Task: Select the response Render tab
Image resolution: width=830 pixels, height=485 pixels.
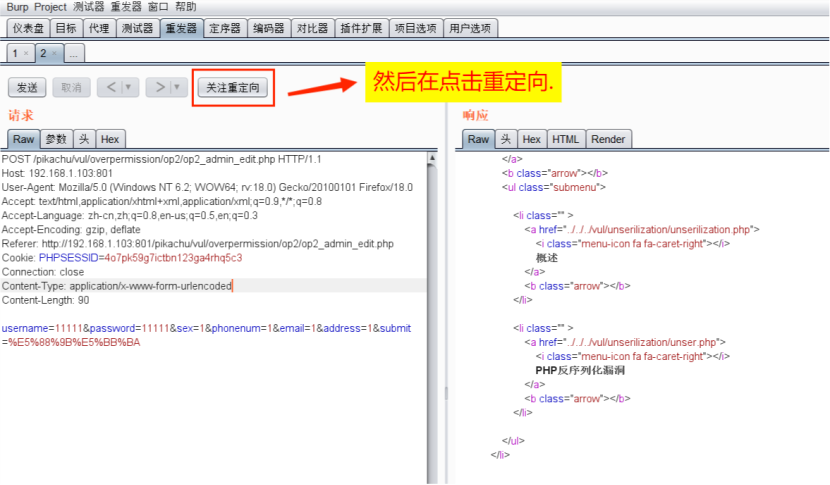Action: tap(608, 139)
